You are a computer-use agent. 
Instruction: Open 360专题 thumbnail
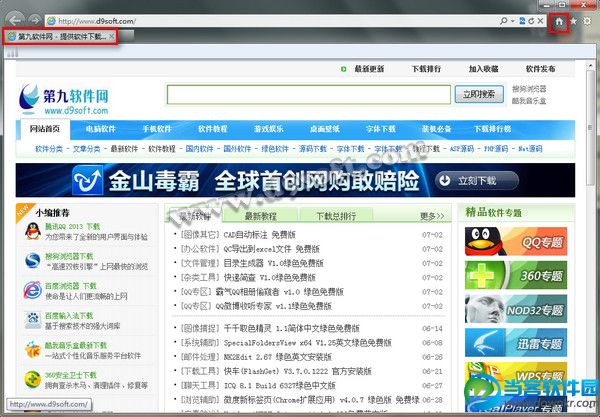click(516, 275)
